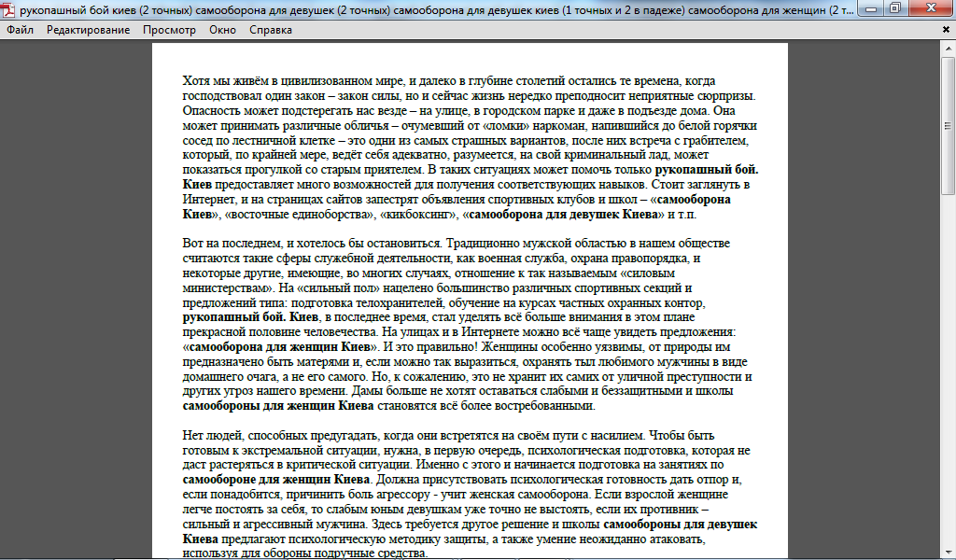
Task: Open the Справка menu
Action: click(x=271, y=30)
